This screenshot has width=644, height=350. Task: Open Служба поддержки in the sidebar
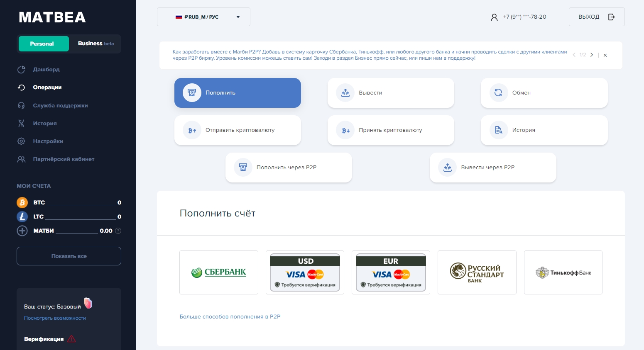point(60,106)
